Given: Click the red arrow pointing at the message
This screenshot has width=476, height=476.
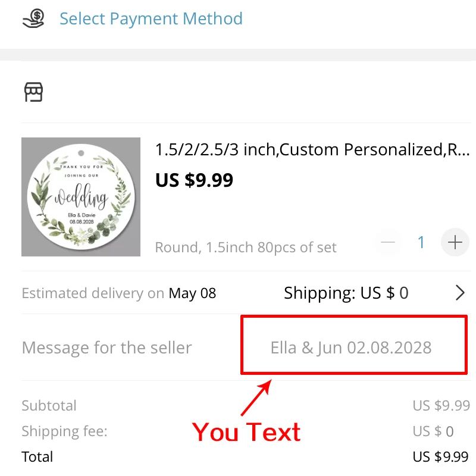Looking at the screenshot, I should pyautogui.click(x=257, y=397).
